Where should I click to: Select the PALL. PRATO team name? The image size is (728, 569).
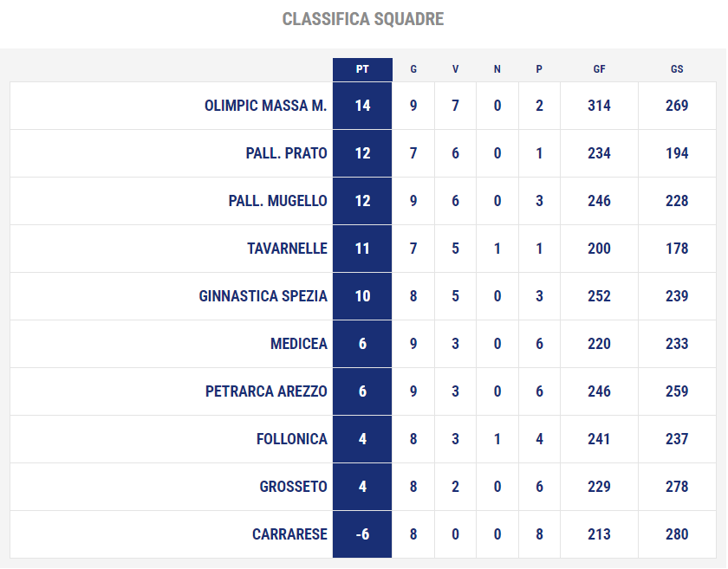pyautogui.click(x=287, y=153)
